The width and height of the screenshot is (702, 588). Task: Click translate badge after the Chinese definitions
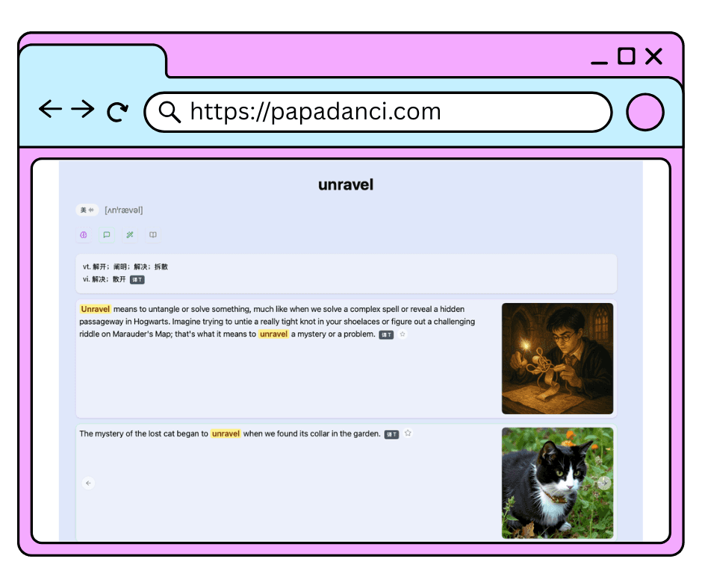137,279
